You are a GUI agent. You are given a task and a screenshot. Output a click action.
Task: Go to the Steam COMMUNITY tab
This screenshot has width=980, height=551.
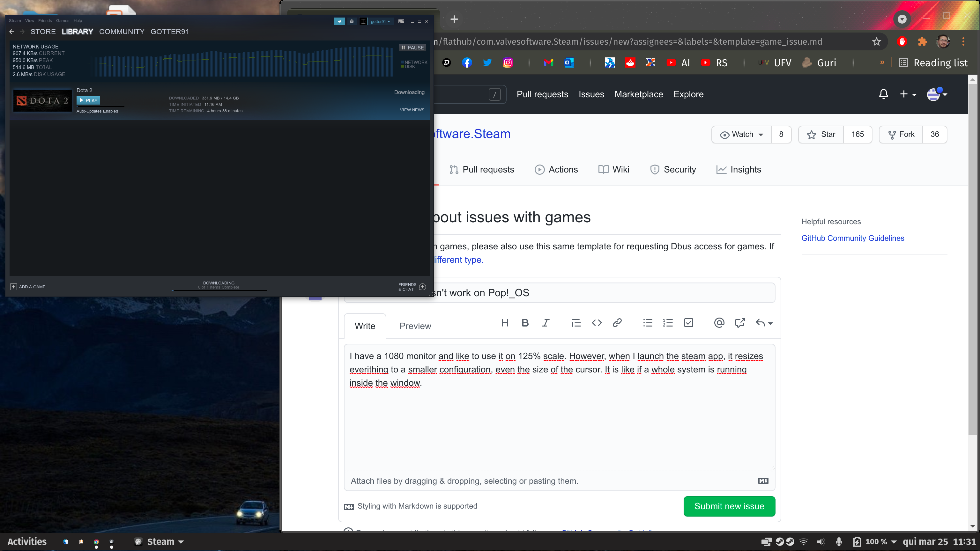tap(122, 32)
